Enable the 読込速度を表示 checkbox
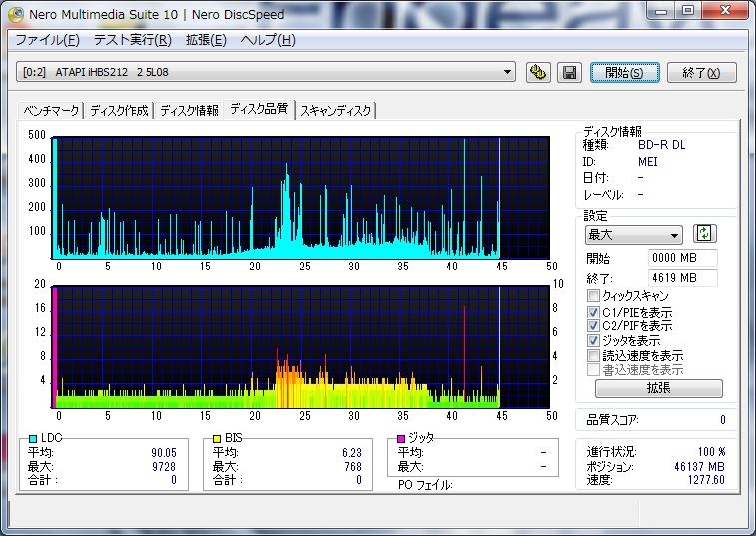This screenshot has height=536, width=756. 593,355
